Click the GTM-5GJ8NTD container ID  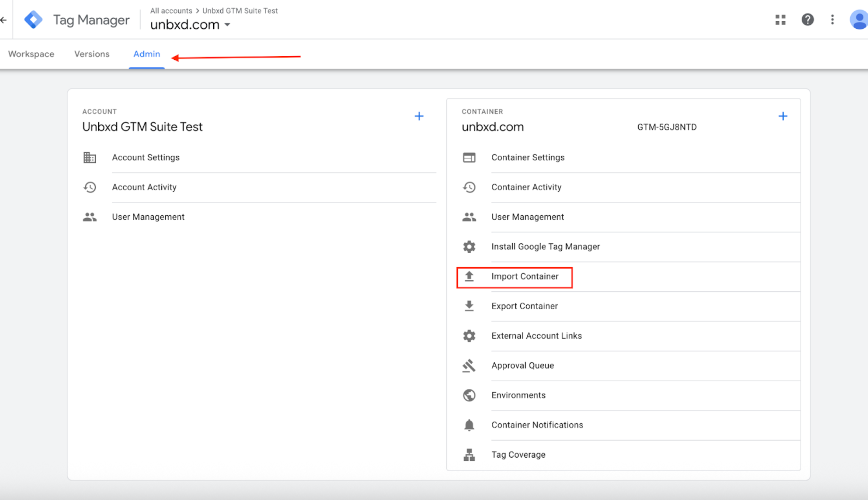667,127
